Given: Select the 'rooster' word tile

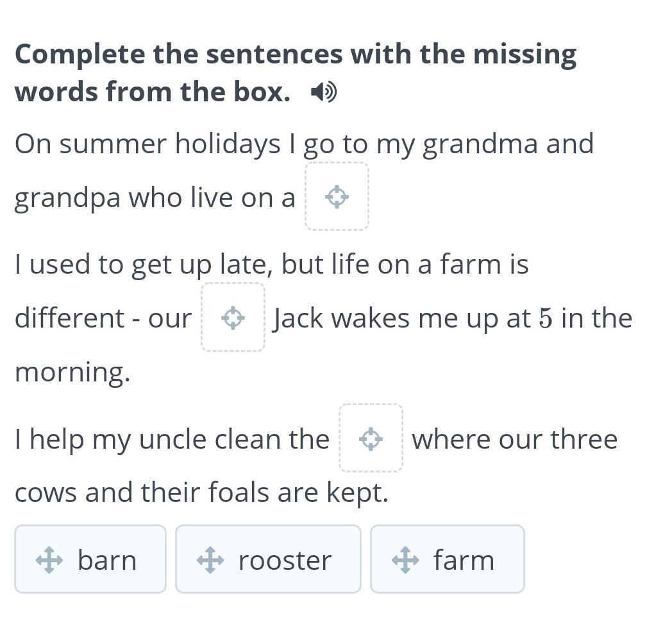Looking at the screenshot, I should click(268, 559).
